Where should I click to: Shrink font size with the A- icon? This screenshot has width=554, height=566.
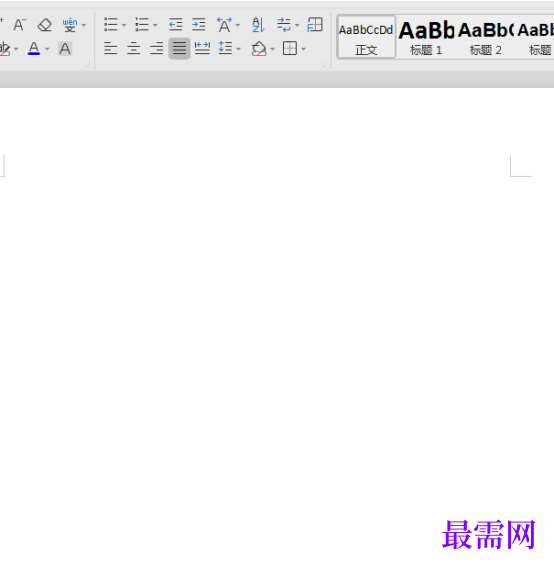click(x=20, y=25)
